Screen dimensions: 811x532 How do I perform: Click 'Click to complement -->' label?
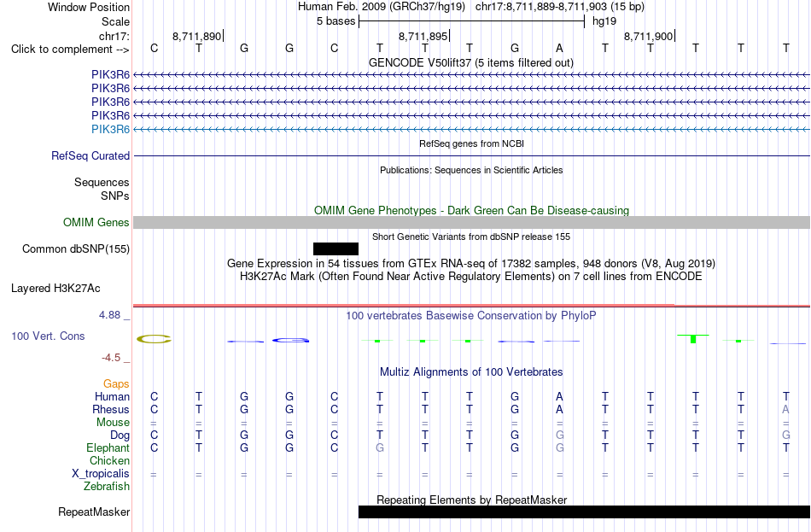click(x=70, y=50)
